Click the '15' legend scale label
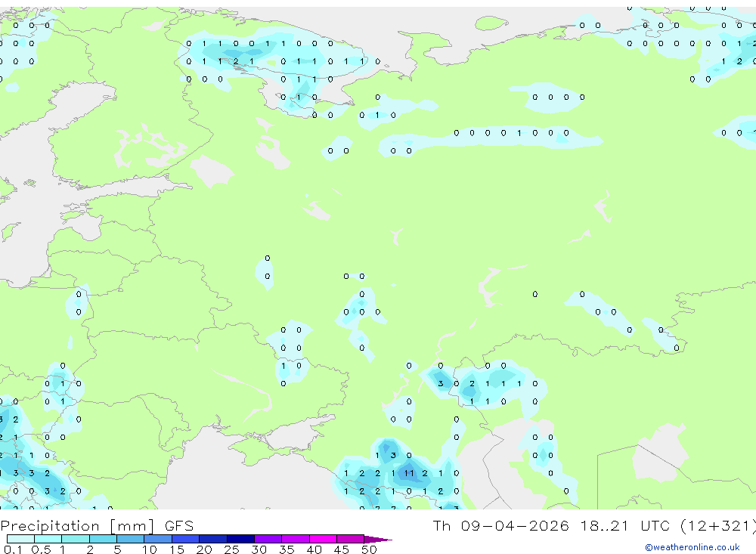Screen dimensions: 756x554 (x=177, y=549)
